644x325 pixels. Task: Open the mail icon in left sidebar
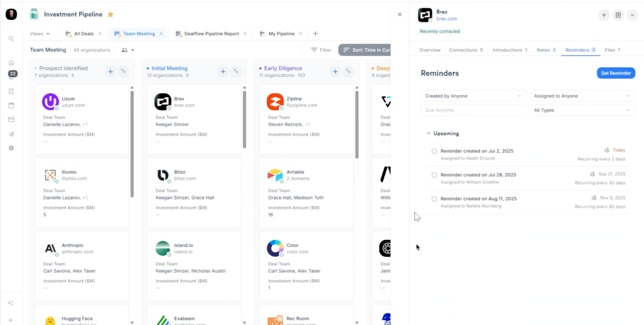pos(11,119)
